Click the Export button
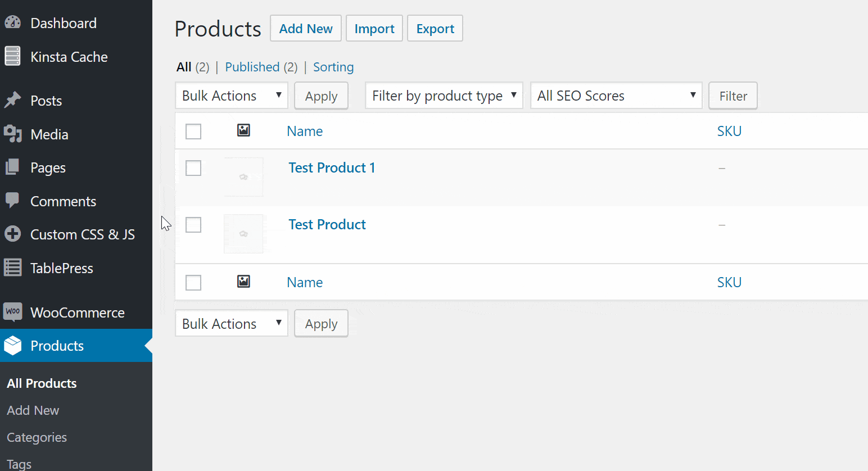This screenshot has width=868, height=471. (x=435, y=28)
